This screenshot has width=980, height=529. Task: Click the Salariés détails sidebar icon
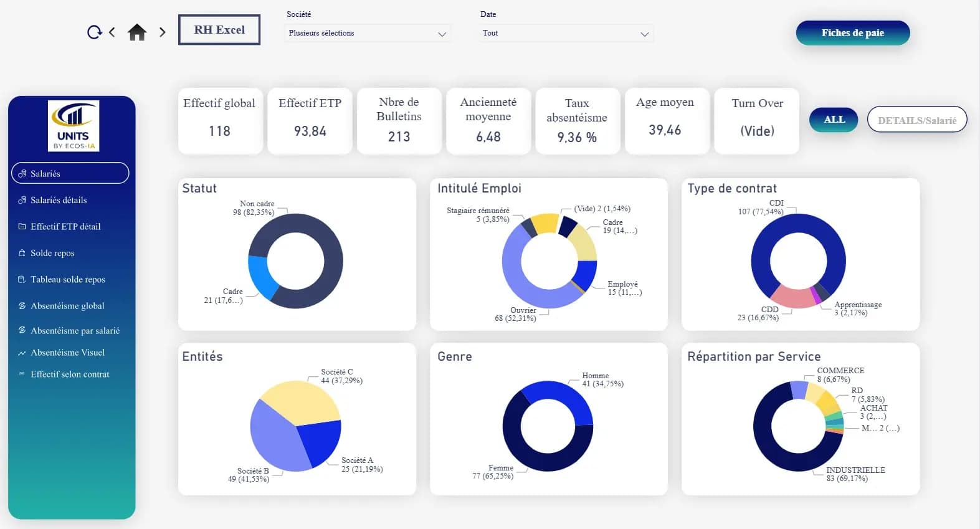coord(22,200)
